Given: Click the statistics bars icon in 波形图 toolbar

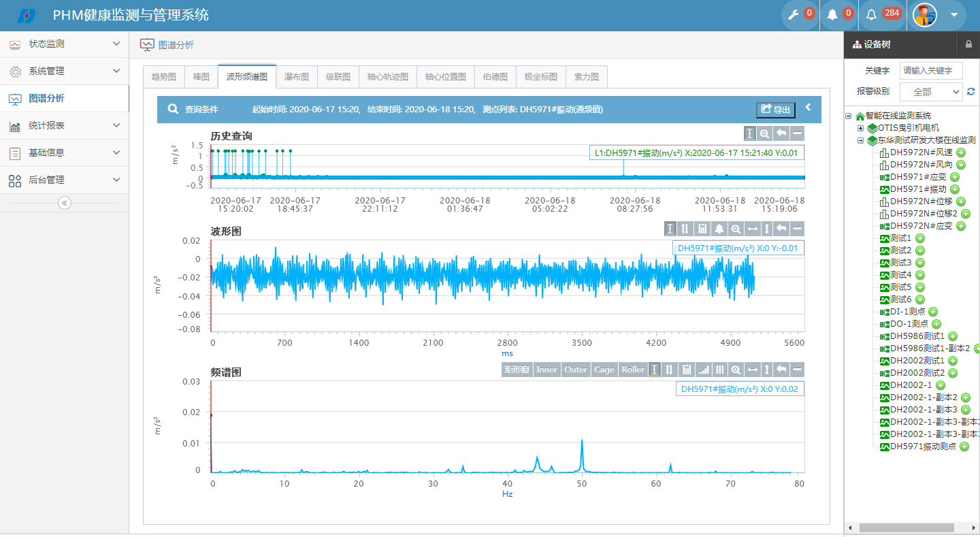Looking at the screenshot, I should tap(702, 229).
